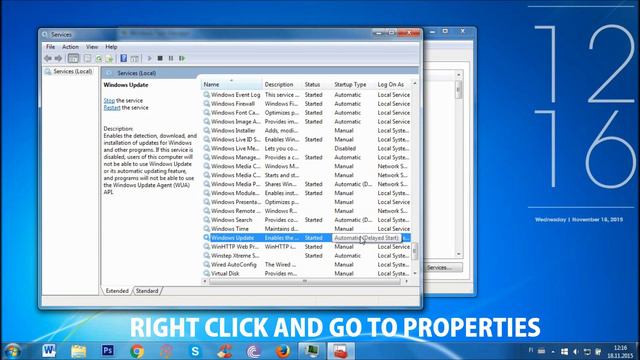This screenshot has height=360, width=640.
Task: Toggle Show/Hide Console Tree toolbar icon
Action: (x=73, y=58)
